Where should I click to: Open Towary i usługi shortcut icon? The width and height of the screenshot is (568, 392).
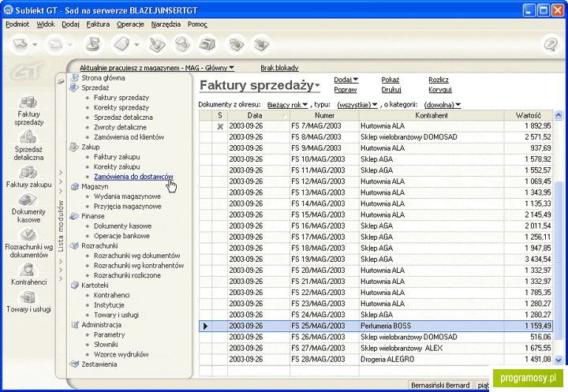pyautogui.click(x=28, y=297)
